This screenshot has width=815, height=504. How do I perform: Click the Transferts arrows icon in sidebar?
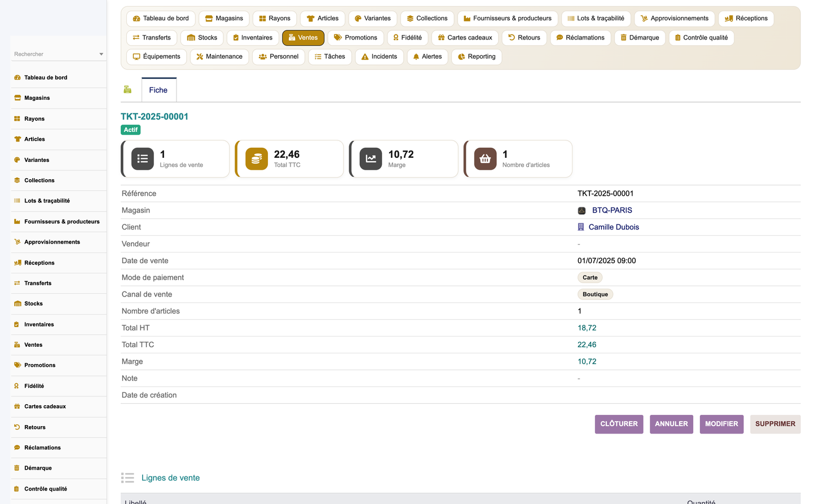[17, 283]
